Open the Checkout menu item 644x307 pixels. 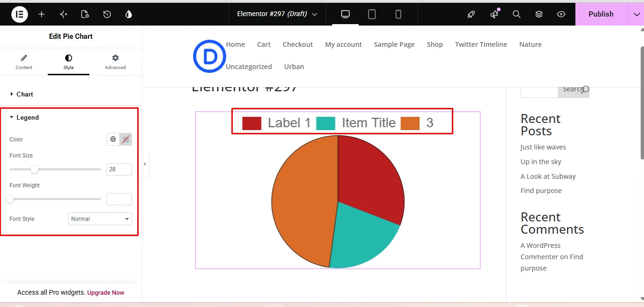point(298,44)
